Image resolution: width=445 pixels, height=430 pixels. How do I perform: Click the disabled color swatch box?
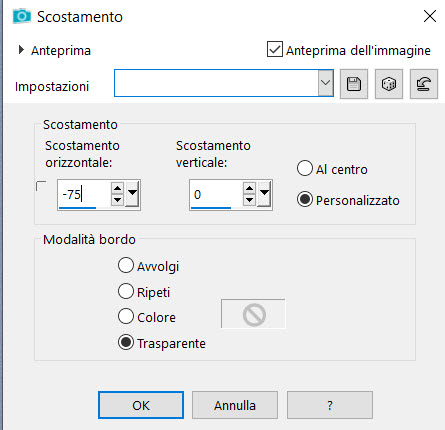253,314
